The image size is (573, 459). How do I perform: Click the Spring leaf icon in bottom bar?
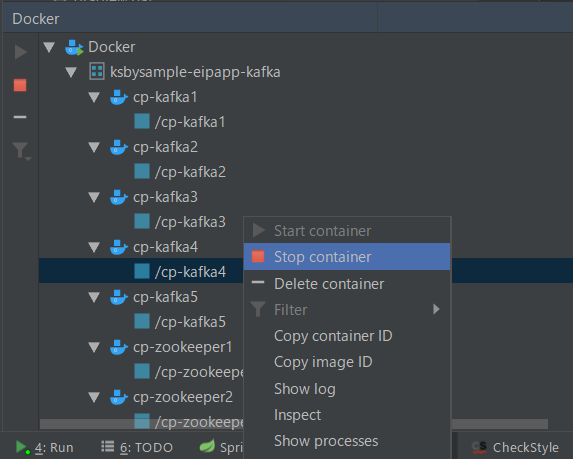[207, 446]
